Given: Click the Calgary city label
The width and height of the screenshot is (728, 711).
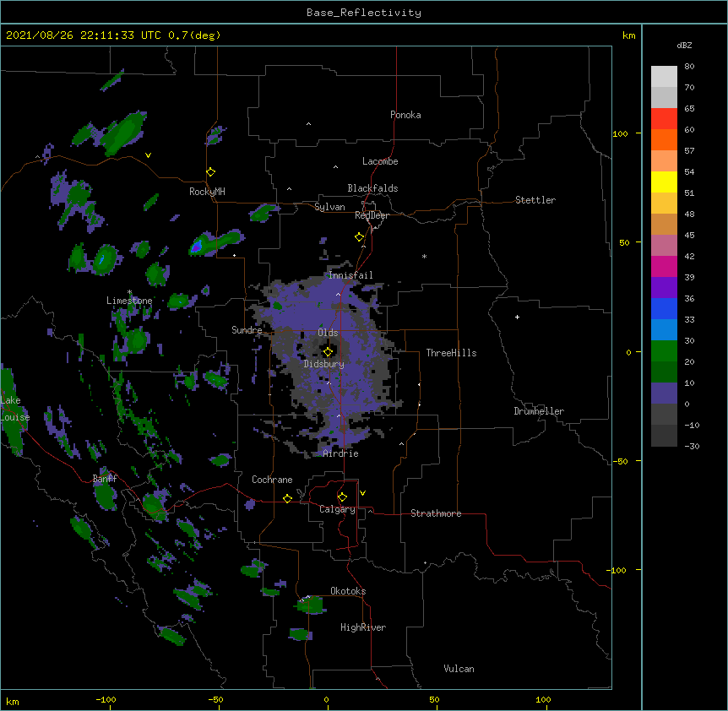Looking at the screenshot, I should point(337,509).
